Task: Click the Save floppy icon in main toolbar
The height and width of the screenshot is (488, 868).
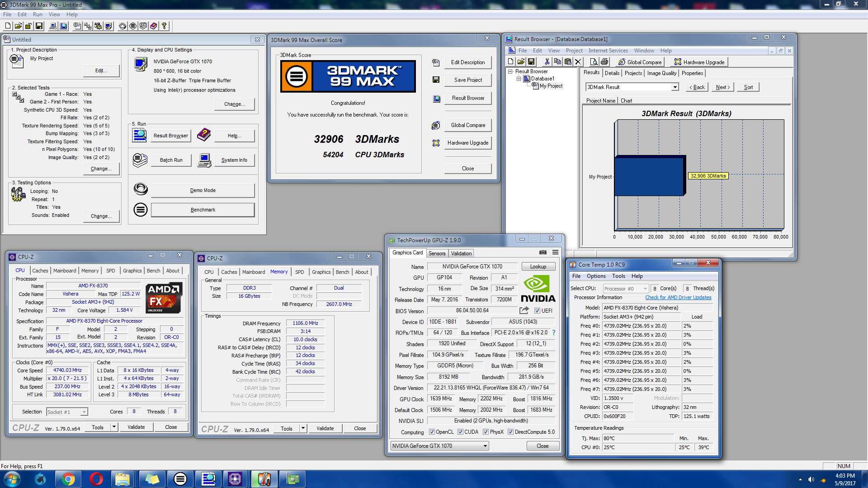Action: tap(39, 26)
